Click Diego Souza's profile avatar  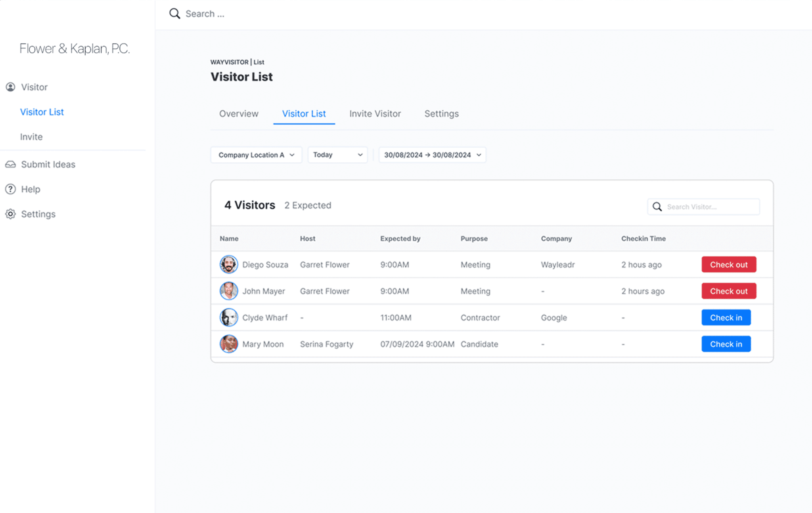tap(228, 264)
